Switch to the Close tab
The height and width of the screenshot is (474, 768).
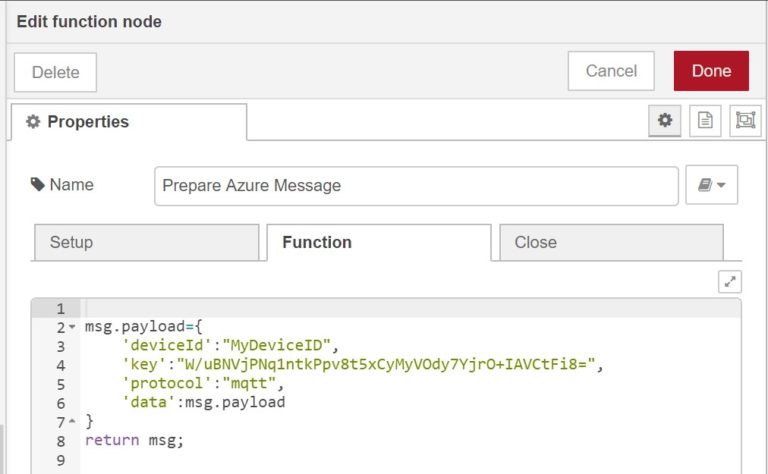pyautogui.click(x=610, y=242)
